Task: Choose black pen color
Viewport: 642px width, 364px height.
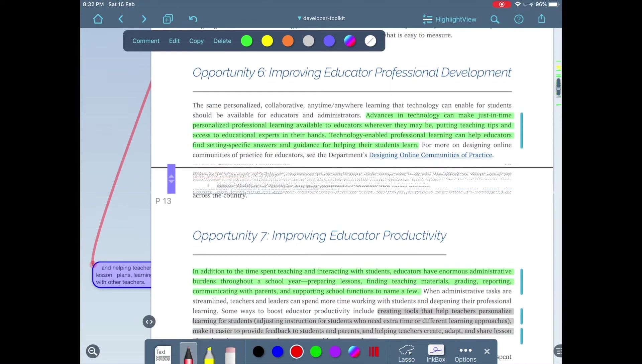Action: coord(258,351)
